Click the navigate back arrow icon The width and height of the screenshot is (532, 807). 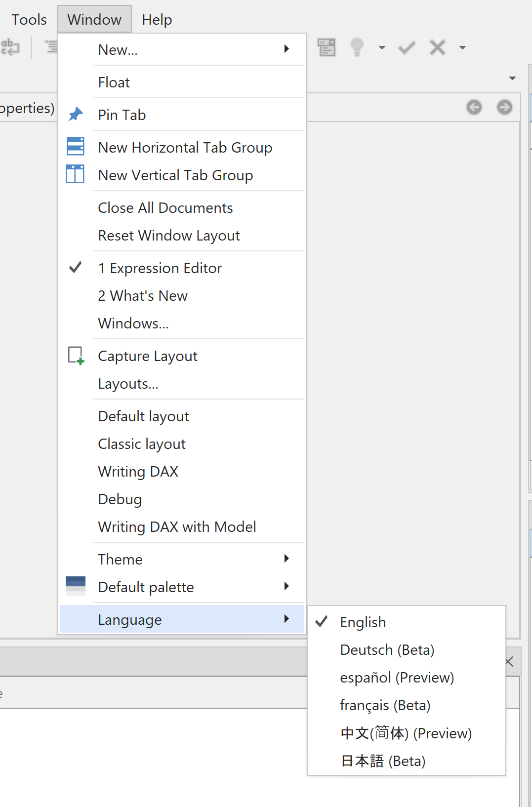coord(474,107)
